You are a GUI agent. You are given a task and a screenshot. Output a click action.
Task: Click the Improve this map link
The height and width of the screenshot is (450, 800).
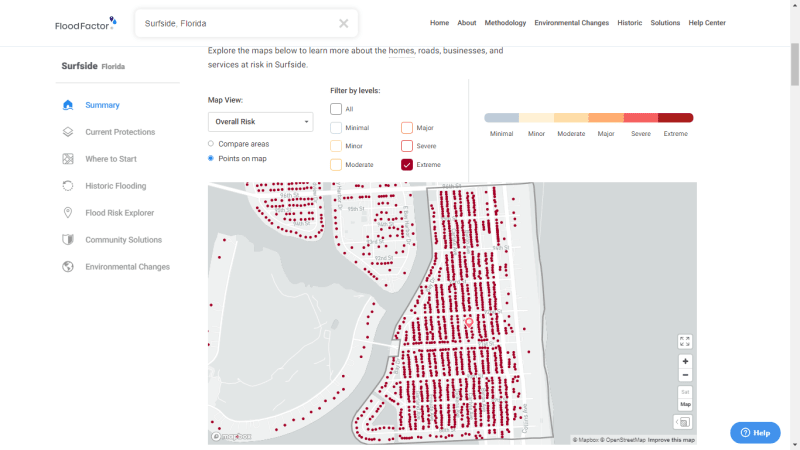(671, 440)
